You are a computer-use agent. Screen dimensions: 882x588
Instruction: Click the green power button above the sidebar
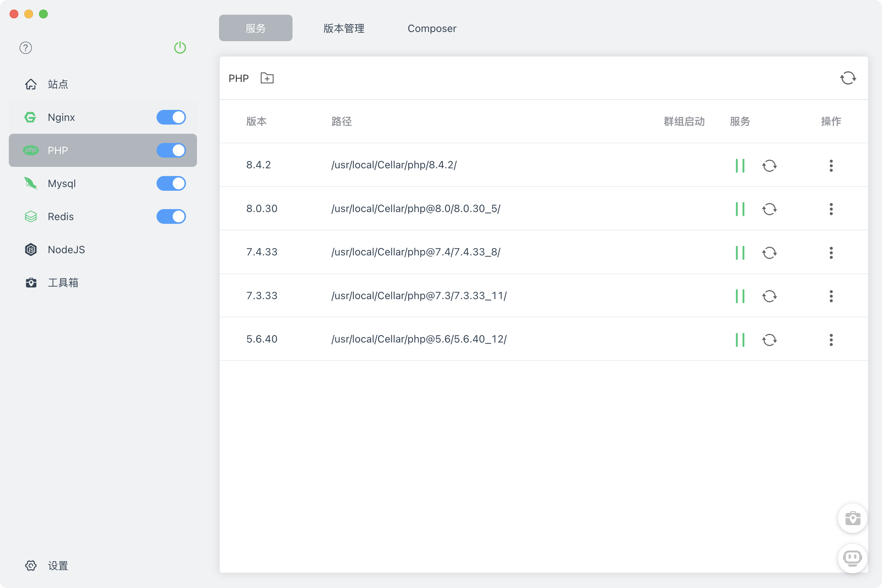point(180,48)
